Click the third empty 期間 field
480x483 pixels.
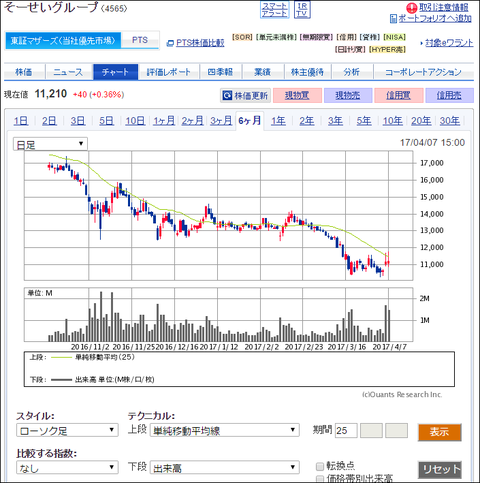point(396,431)
